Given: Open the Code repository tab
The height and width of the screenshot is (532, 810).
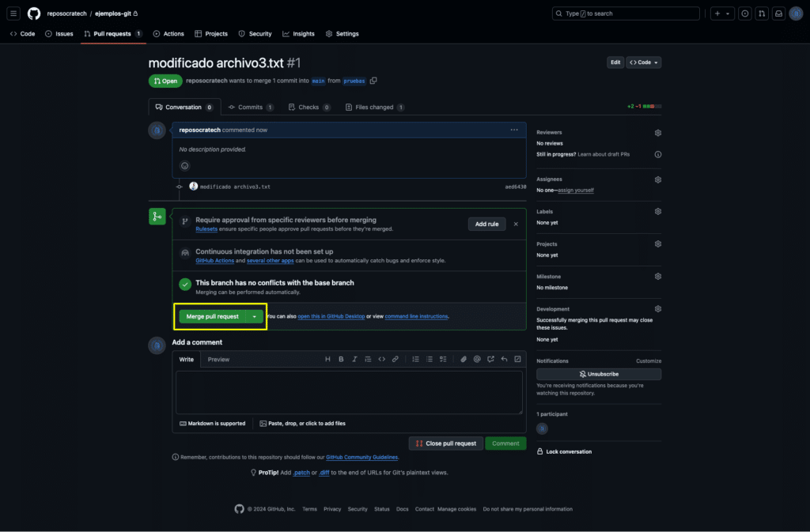Looking at the screenshot, I should (23, 33).
